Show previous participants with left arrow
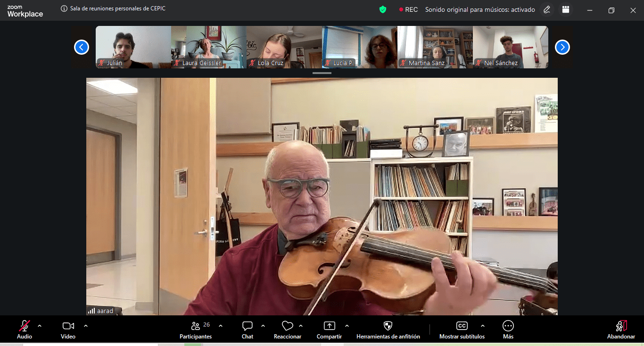644x346 pixels. 82,47
